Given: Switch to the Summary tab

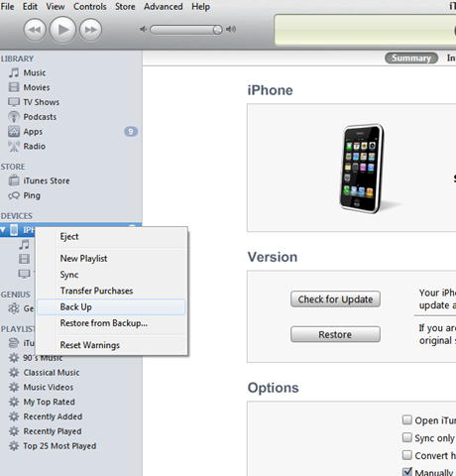Looking at the screenshot, I should (411, 59).
